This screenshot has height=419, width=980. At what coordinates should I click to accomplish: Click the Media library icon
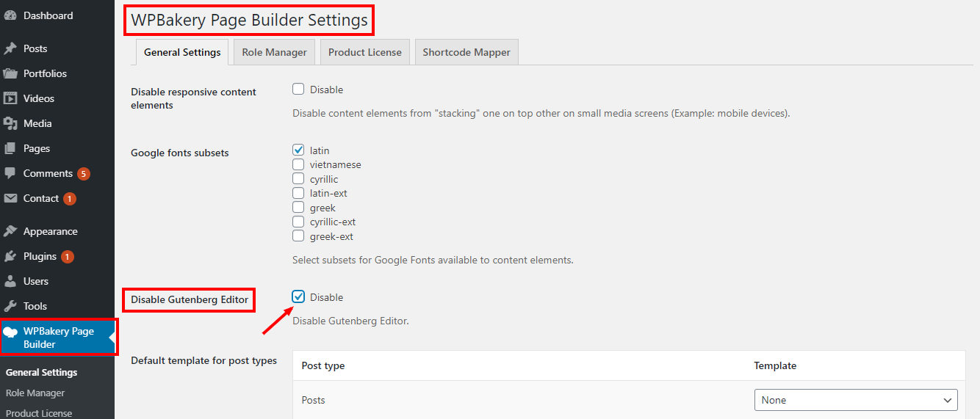click(10, 123)
